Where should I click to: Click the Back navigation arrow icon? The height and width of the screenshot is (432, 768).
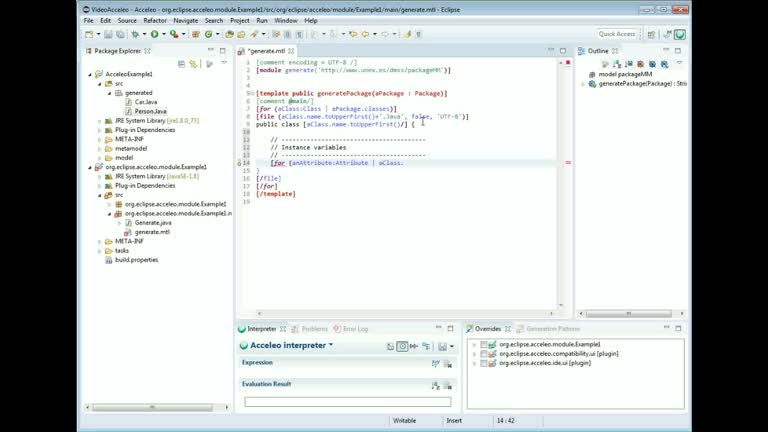click(x=365, y=34)
